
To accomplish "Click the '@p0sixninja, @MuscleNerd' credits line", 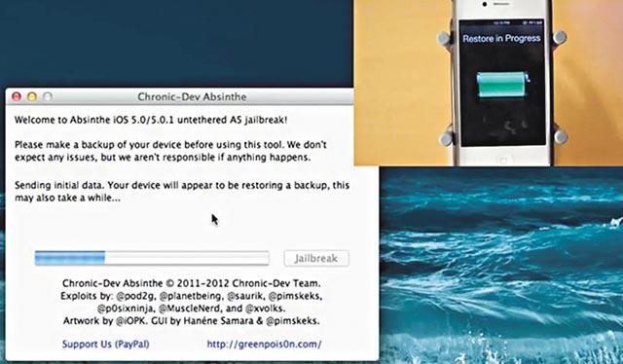I will (191, 309).
